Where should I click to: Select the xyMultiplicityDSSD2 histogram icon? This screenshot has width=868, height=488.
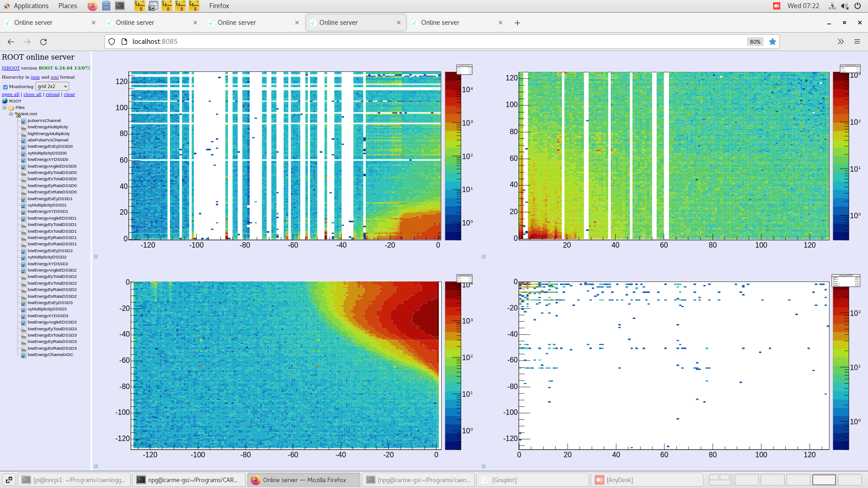24,257
